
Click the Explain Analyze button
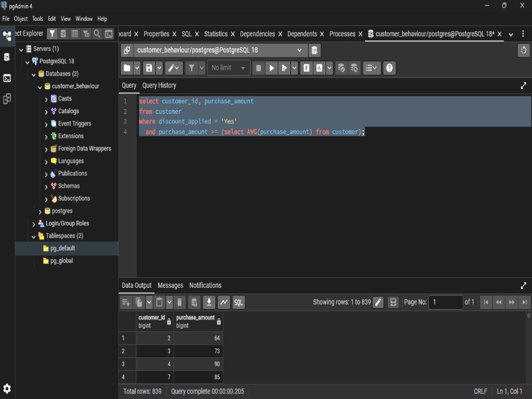(319, 68)
